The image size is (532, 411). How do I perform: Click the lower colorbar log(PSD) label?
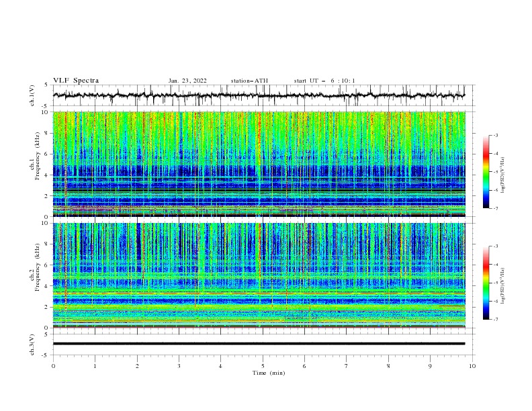[503, 285]
